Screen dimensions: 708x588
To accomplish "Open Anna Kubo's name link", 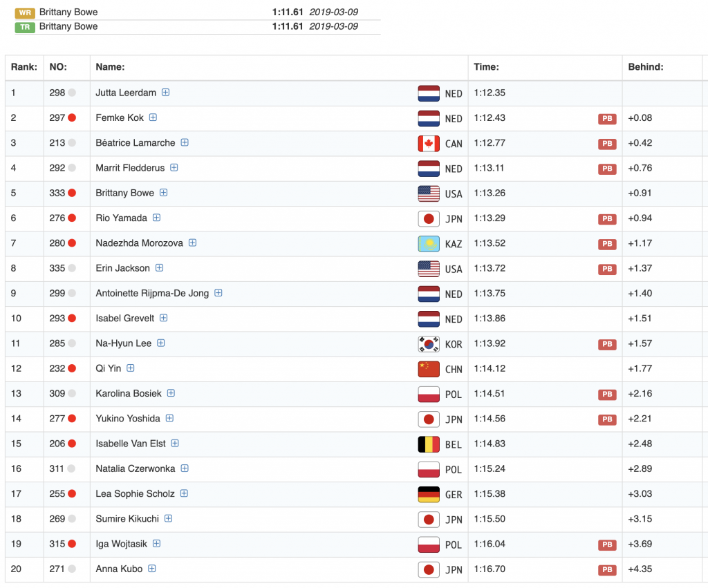I will (119, 569).
